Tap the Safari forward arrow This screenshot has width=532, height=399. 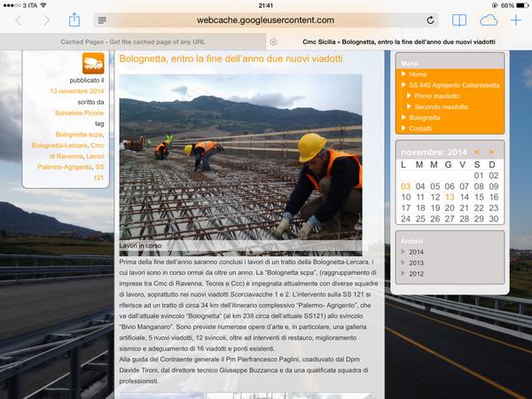(x=44, y=20)
